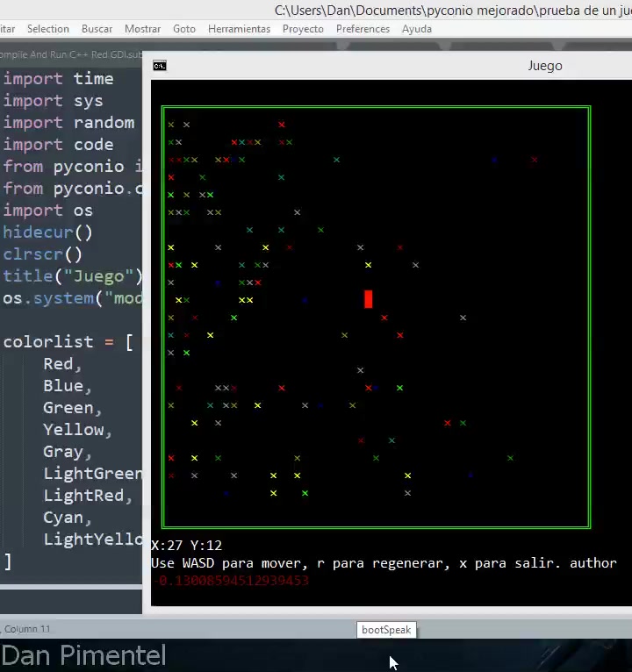This screenshot has width=632, height=672.
Task: Open the Preferences menu
Action: (363, 29)
